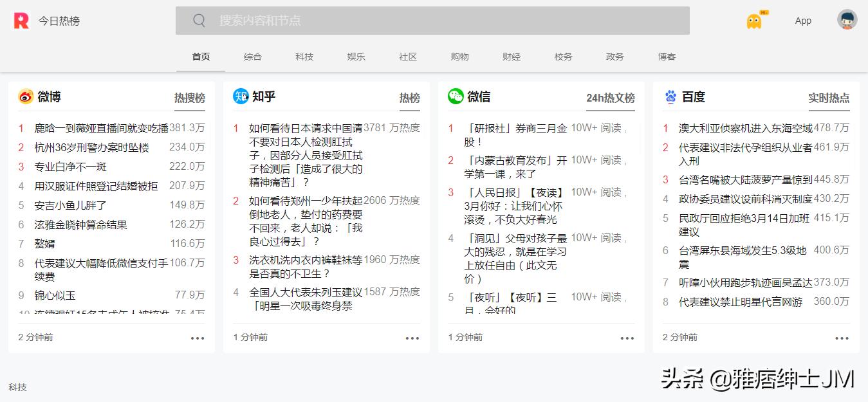Open the App page link
Image resolution: width=868 pixels, height=402 pixels.
[802, 21]
